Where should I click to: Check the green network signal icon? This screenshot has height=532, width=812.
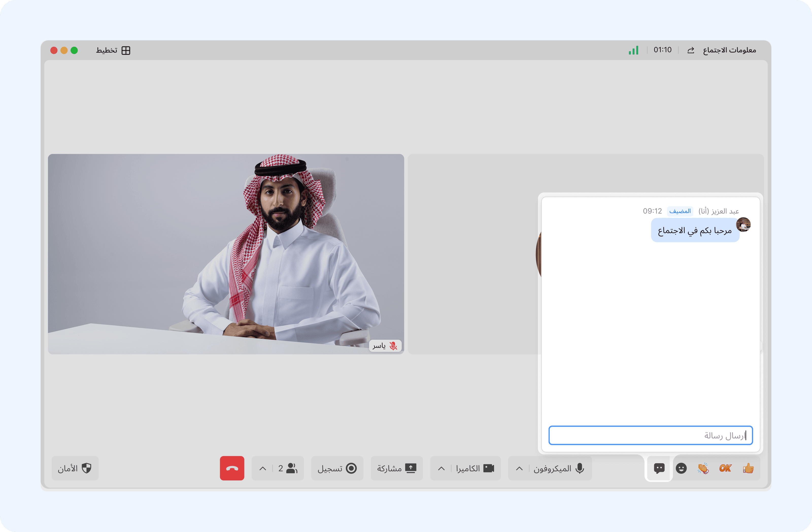633,50
